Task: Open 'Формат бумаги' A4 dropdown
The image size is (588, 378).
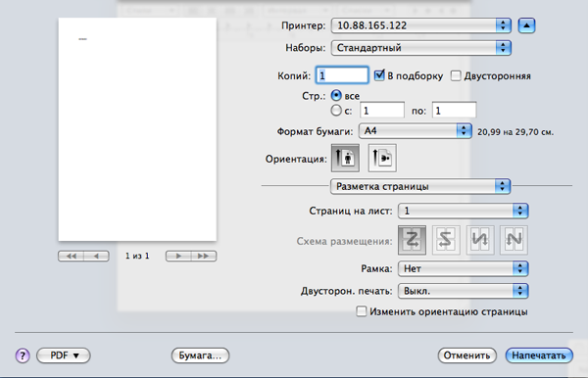Action: tap(416, 131)
